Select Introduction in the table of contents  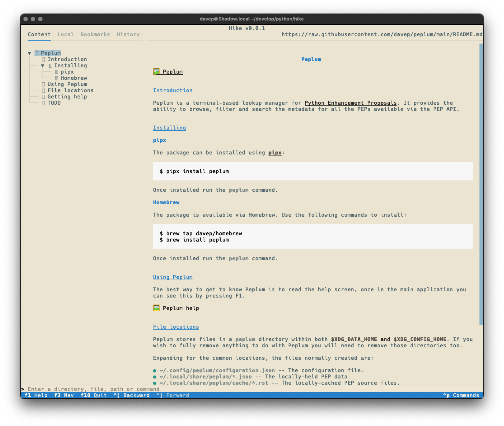tap(67, 59)
